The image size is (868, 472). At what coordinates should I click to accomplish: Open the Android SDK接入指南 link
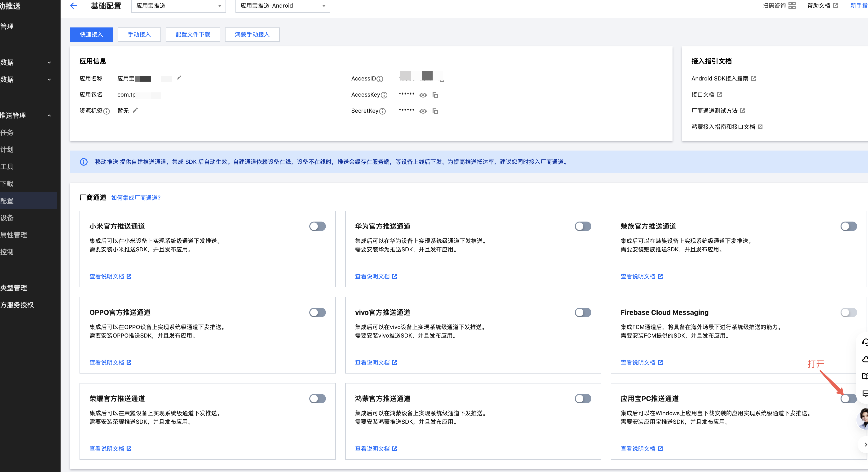[x=723, y=79]
